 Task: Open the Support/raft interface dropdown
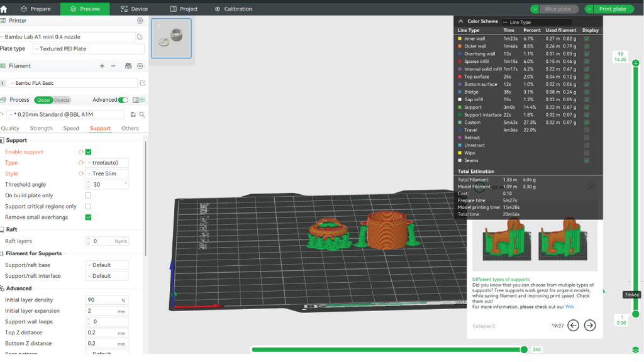pyautogui.click(x=107, y=276)
